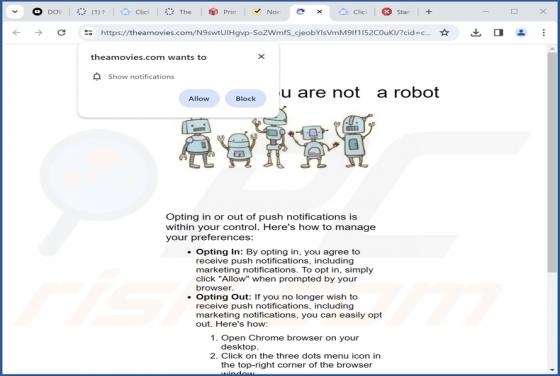
Task: Switch to the first tab labeled DO
Action: [x=47, y=12]
